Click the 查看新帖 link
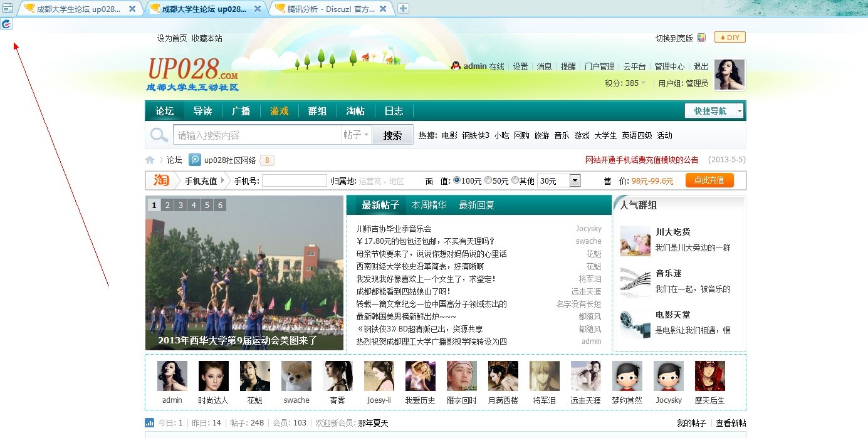868x438 pixels. click(x=731, y=423)
